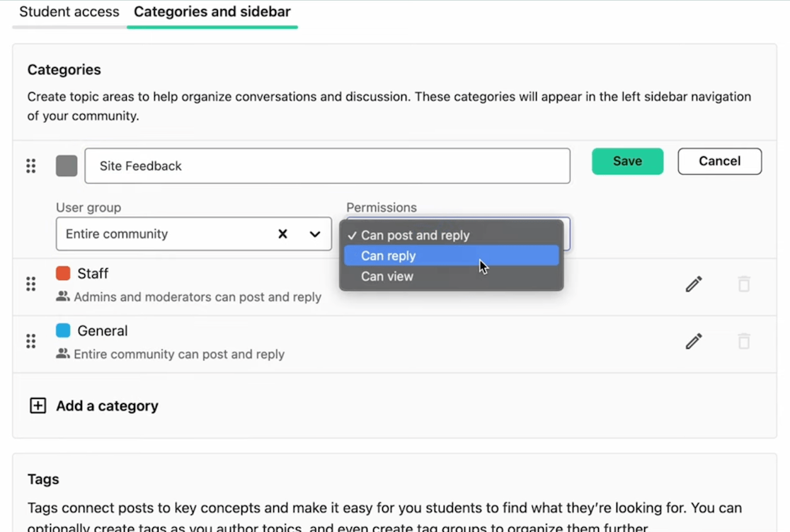The image size is (790, 532).
Task: Click the gray color swatch beside Site Feedback
Action: tap(66, 166)
